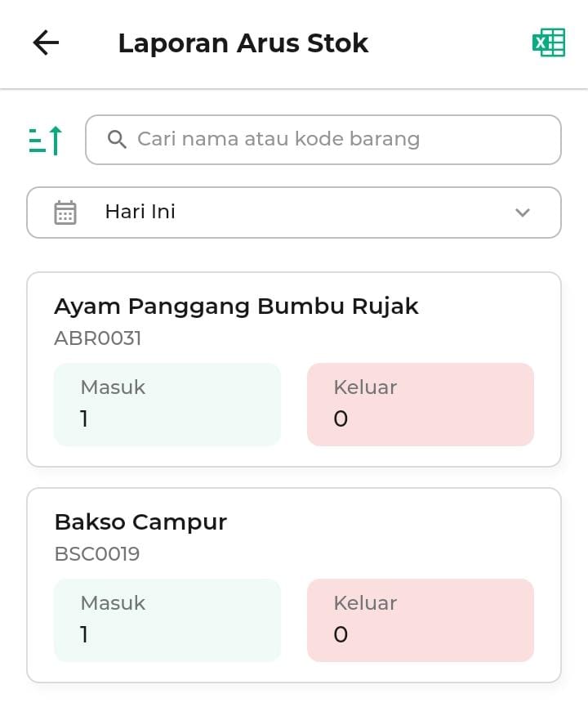Click the Bakso Campur item name

click(x=140, y=522)
